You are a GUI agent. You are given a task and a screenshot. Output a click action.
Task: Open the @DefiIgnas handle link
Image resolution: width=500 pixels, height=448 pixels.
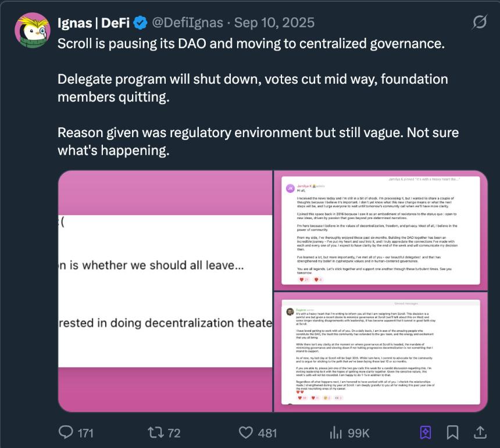187,23
